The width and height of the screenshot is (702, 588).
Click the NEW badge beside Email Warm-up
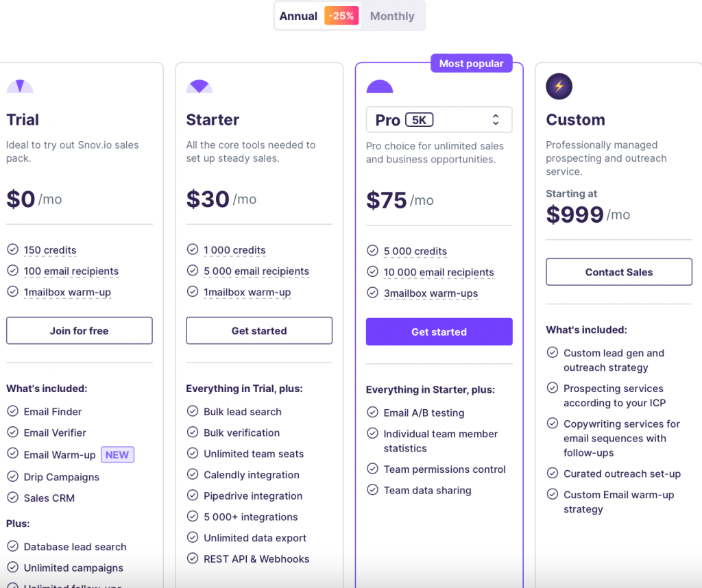point(117,454)
